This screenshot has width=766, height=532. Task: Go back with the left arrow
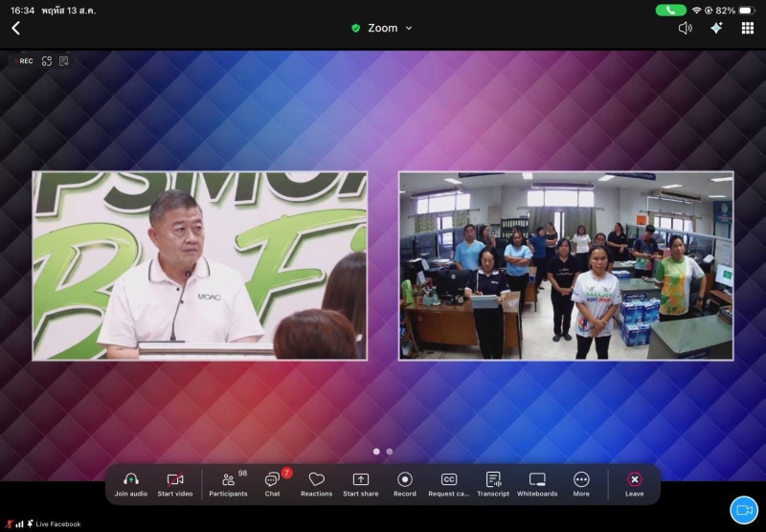coord(15,29)
